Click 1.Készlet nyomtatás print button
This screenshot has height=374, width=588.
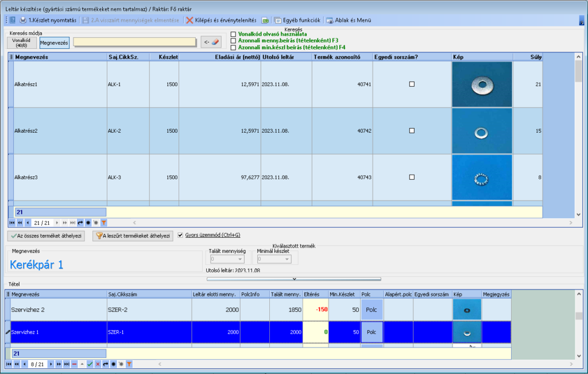point(48,20)
